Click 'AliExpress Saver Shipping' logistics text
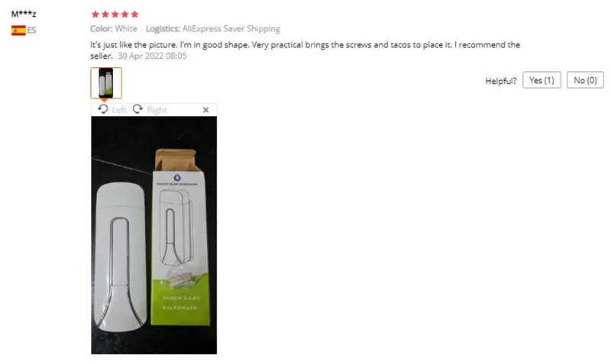The width and height of the screenshot is (611, 364). pos(231,29)
